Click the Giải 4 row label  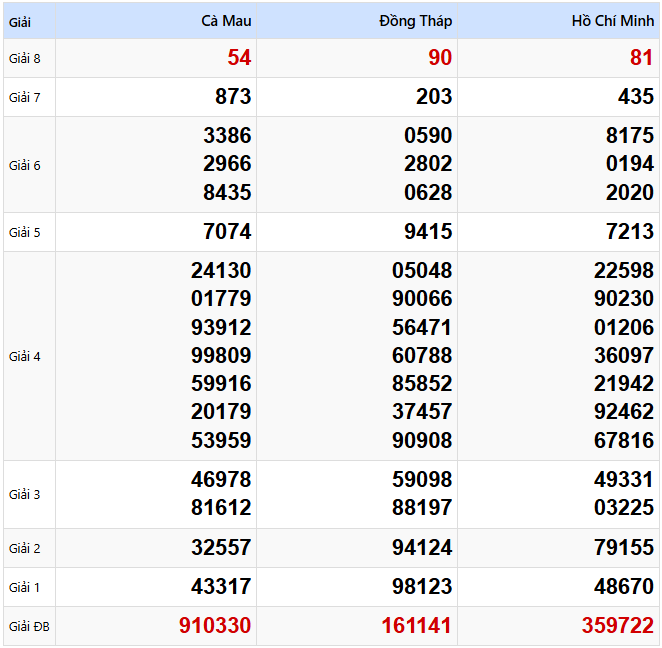click(x=25, y=356)
